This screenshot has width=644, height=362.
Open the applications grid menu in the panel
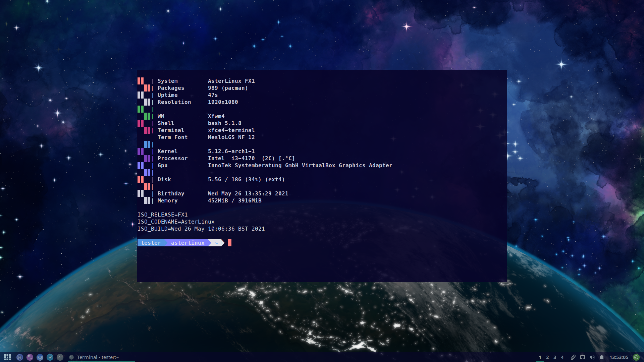7,357
